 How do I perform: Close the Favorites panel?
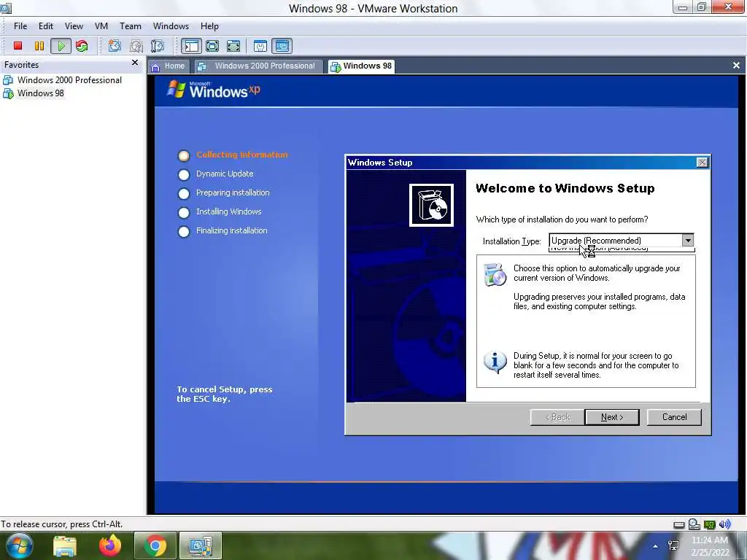point(135,63)
